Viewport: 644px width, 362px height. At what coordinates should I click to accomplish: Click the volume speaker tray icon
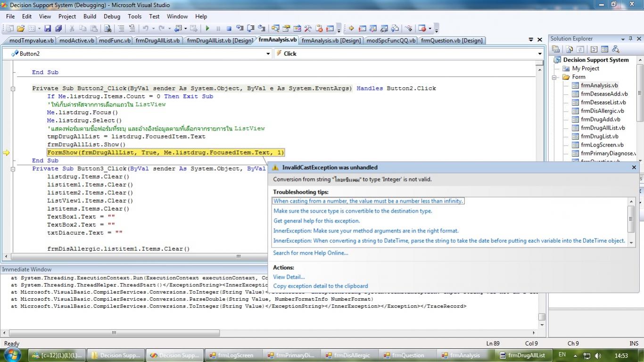click(598, 356)
